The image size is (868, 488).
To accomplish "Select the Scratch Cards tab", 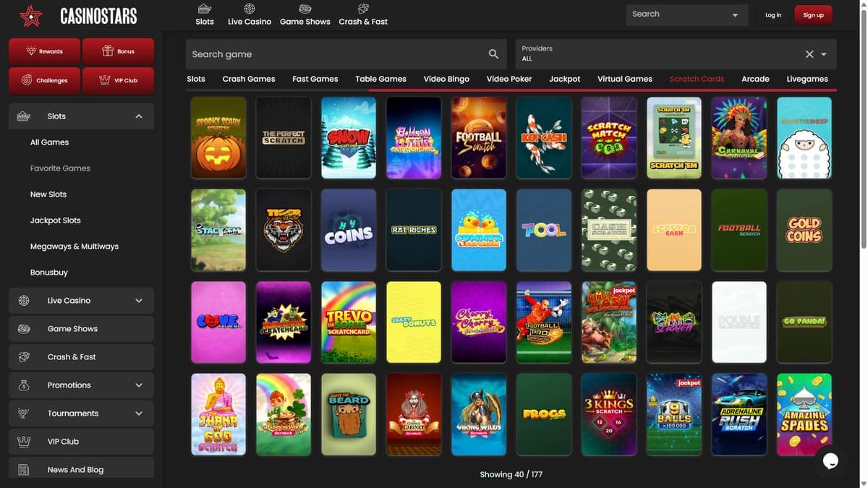I will (x=697, y=79).
